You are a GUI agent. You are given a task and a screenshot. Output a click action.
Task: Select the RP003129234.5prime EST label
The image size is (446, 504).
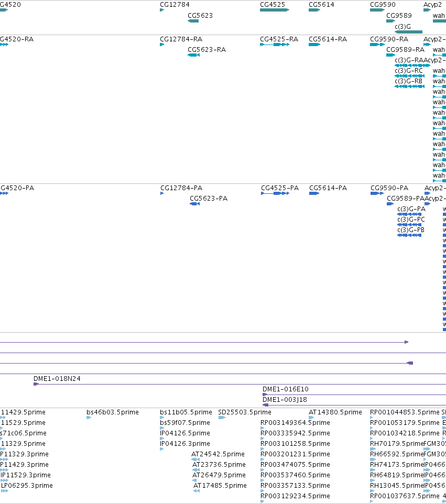point(295,496)
